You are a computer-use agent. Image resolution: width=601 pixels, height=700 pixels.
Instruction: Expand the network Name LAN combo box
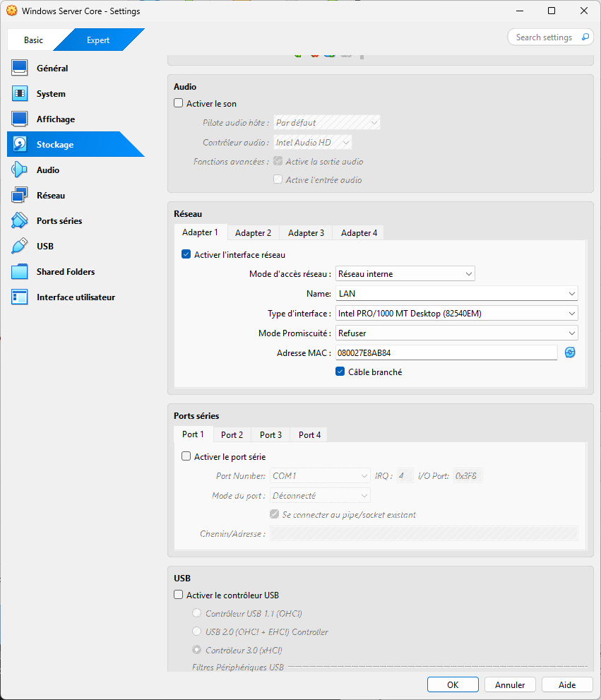[x=456, y=293]
